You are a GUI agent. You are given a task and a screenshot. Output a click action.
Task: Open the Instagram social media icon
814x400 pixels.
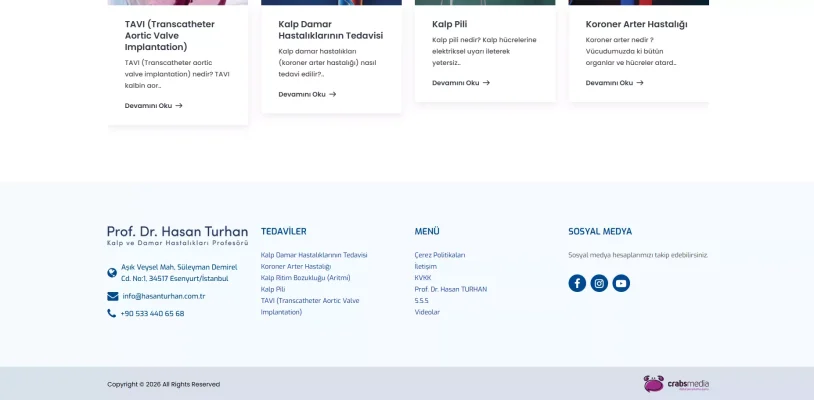[599, 283]
